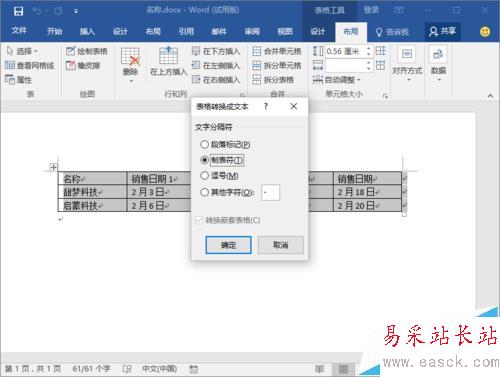Click 合并单元格 merge cells
500x377 pixels.
pos(277,51)
